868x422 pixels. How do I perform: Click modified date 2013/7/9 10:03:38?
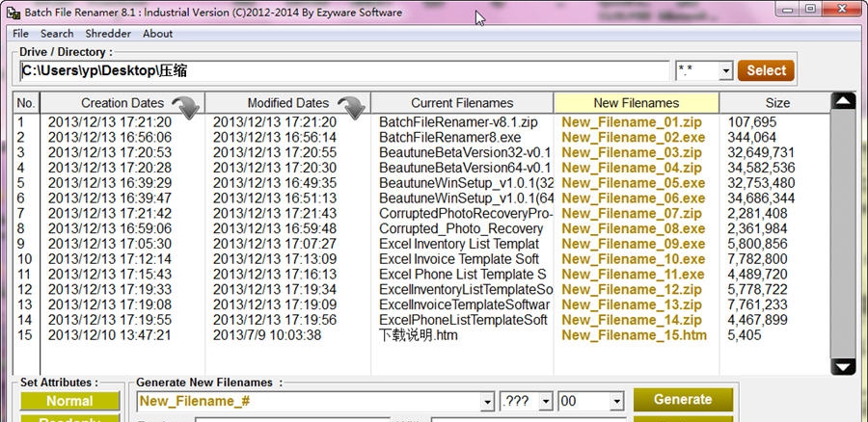pyautogui.click(x=267, y=335)
